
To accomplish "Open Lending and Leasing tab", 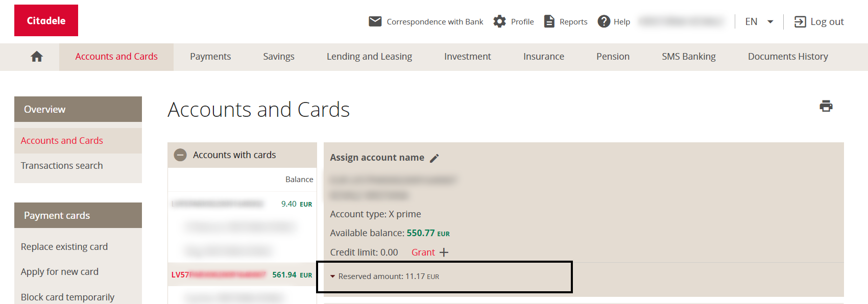I will pos(369,57).
